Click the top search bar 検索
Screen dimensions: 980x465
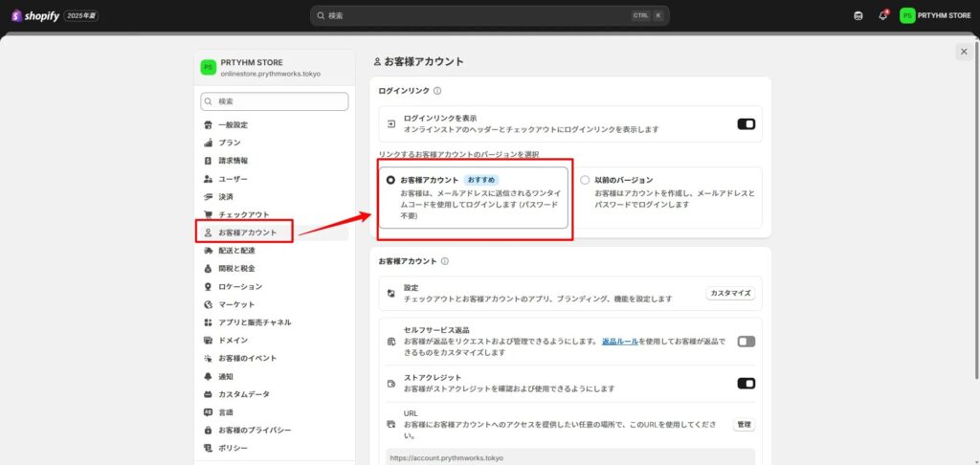(x=489, y=15)
